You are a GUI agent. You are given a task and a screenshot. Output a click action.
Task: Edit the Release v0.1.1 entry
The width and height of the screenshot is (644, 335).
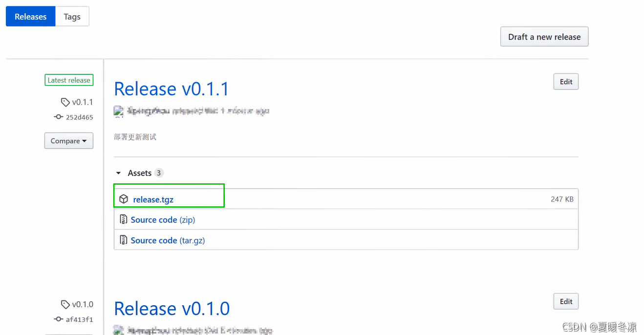[566, 82]
